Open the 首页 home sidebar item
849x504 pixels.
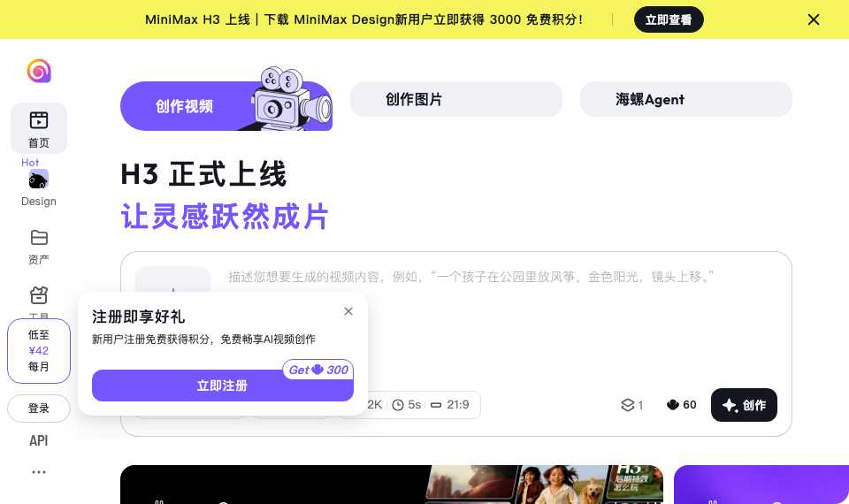pos(39,128)
